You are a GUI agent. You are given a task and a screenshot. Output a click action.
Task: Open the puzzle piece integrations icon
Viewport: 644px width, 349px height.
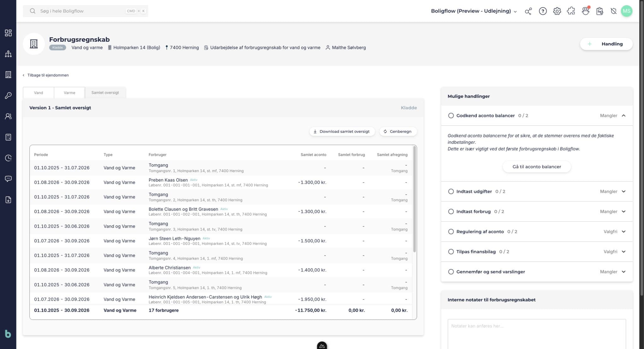571,11
